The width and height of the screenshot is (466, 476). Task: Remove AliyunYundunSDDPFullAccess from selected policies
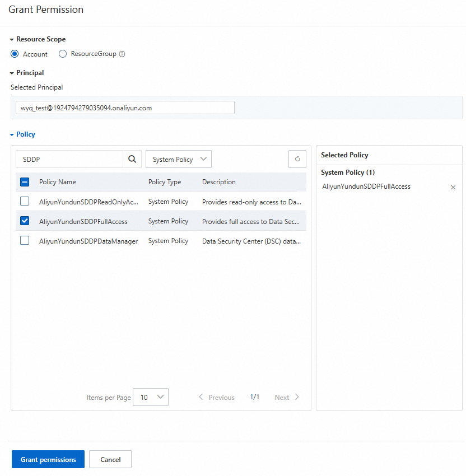pos(453,187)
